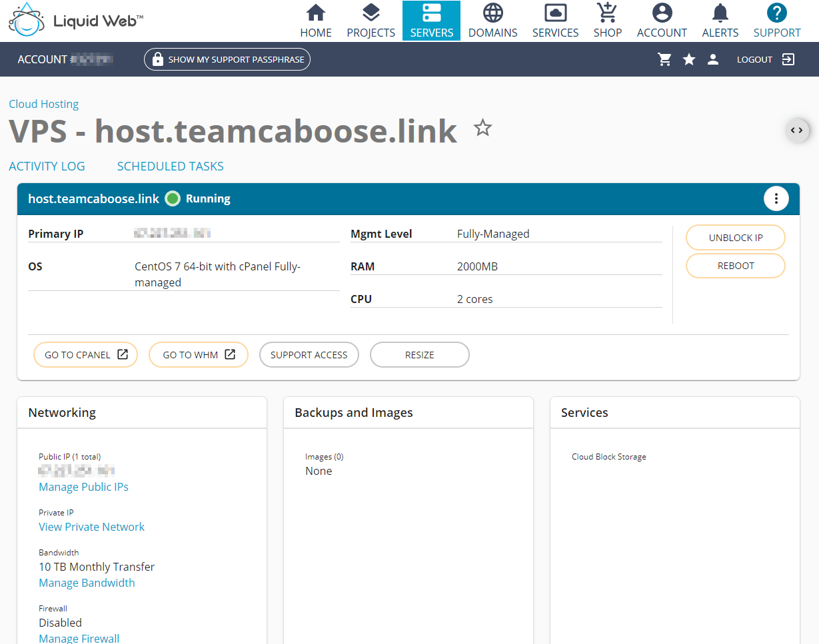The image size is (819, 644).
Task: Open the Support help section
Action: point(777,21)
